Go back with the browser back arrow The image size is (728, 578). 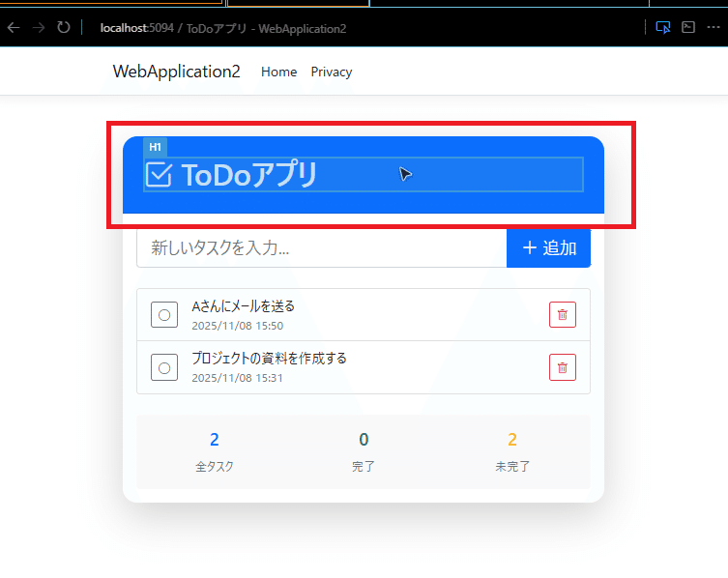coord(14,28)
